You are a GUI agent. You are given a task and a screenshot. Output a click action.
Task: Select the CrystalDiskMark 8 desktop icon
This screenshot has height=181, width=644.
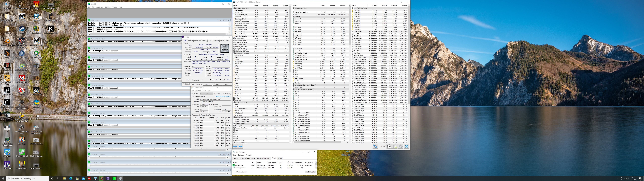point(22,152)
